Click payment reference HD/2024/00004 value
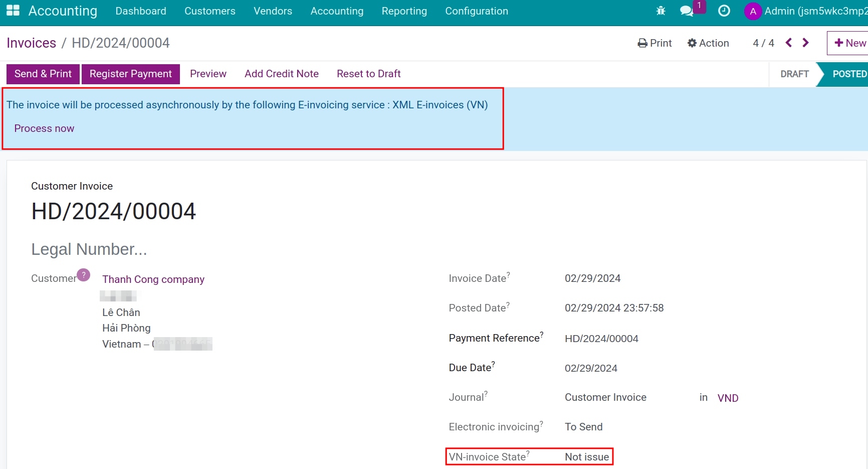 click(x=602, y=339)
